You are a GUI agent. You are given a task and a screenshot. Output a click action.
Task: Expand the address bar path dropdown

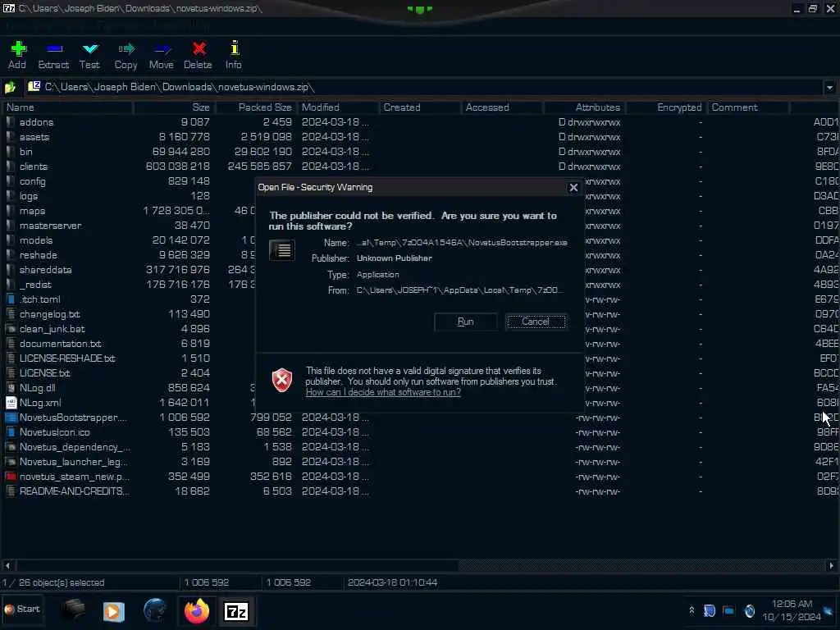click(829, 87)
